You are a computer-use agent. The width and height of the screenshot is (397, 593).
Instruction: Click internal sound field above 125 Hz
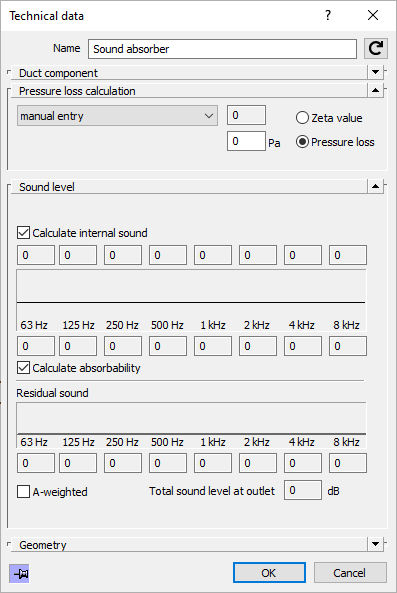(78, 255)
